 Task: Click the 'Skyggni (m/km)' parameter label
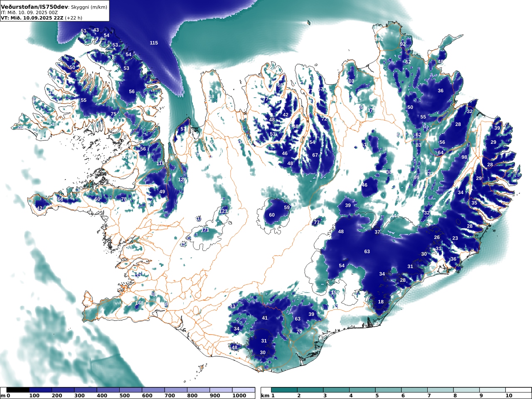click(x=89, y=7)
